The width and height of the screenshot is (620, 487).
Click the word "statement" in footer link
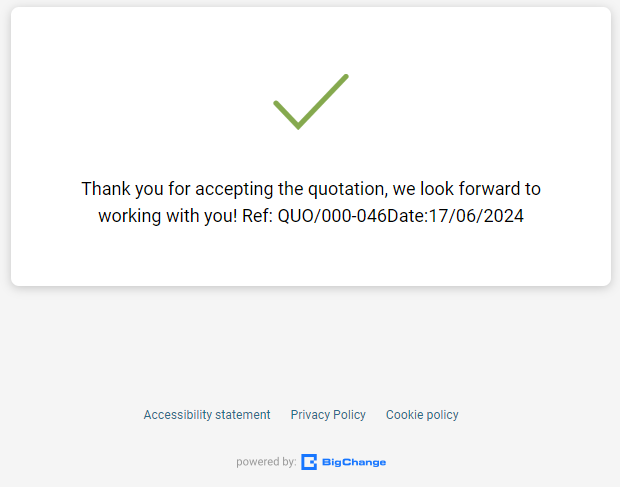point(243,415)
